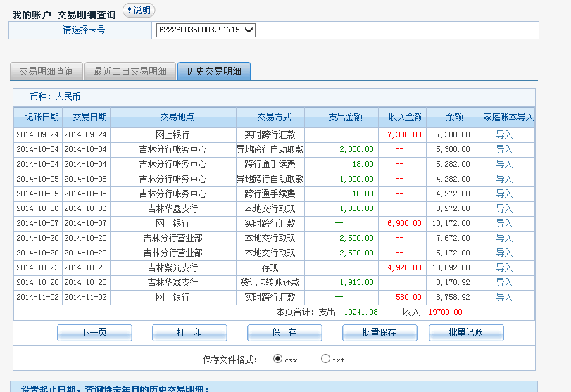Image resolution: width=571 pixels, height=392 pixels.
Task: Click the 说明 help icon button
Action: click(138, 11)
